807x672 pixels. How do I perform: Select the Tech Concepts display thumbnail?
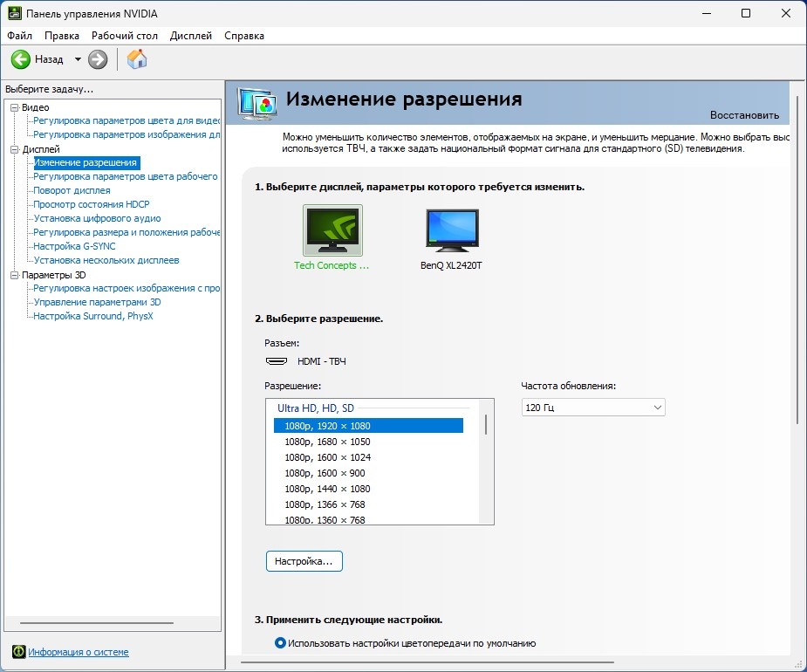(x=332, y=230)
